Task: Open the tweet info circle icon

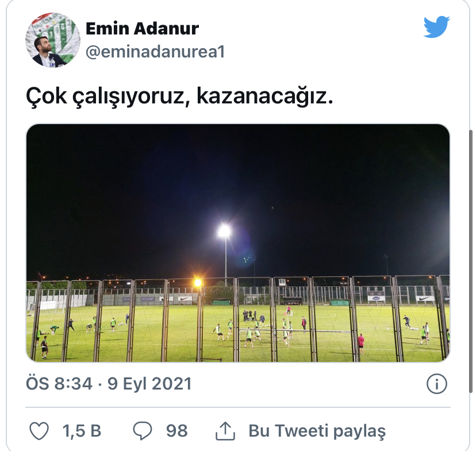Action: (436, 384)
